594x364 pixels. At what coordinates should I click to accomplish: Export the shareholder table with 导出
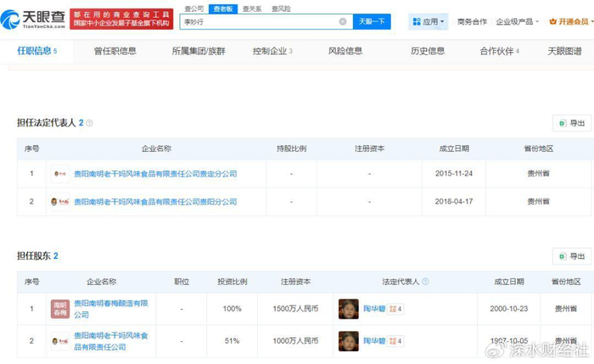tap(572, 256)
